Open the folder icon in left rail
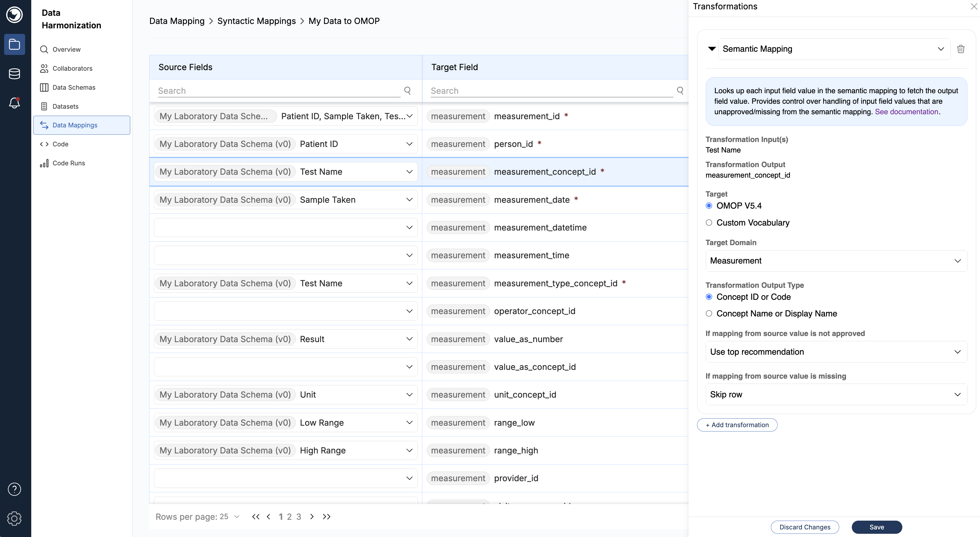 pos(15,44)
